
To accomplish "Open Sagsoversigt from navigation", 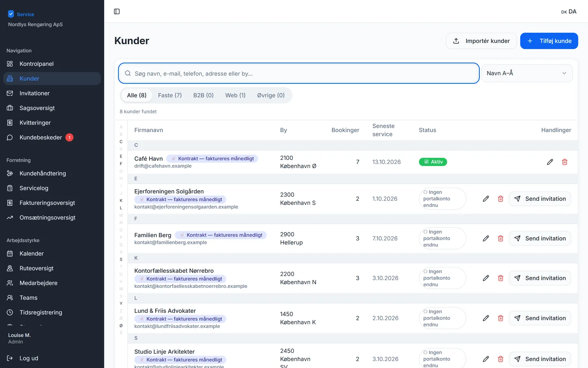I will pyautogui.click(x=52, y=108).
